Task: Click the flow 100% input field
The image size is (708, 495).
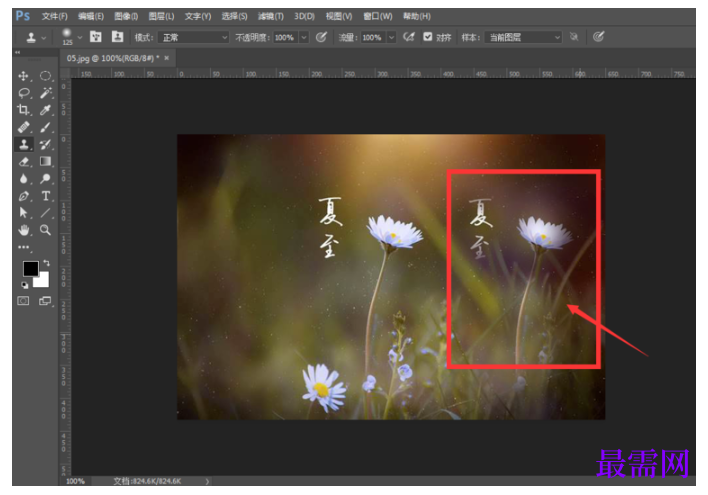Action: tap(373, 37)
